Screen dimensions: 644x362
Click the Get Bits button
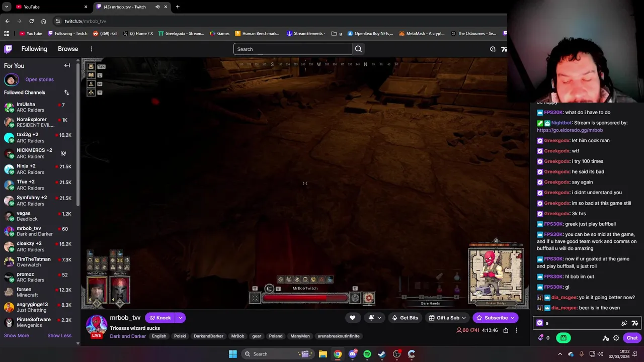coord(405,318)
